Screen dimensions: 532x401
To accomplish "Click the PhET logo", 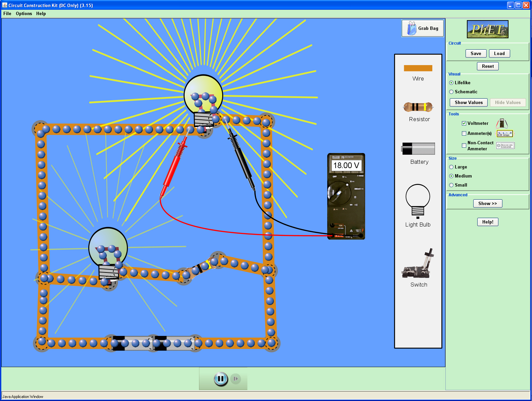I will [x=487, y=30].
